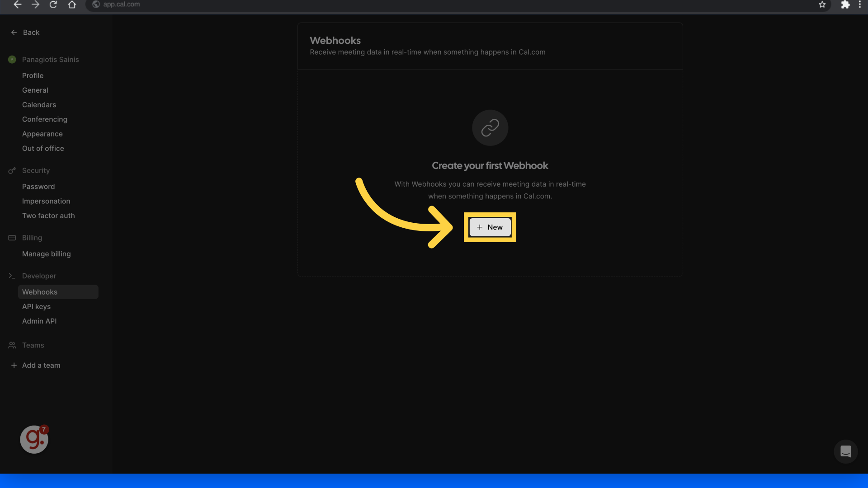This screenshot has height=488, width=868.
Task: Bookmark page with star icon
Action: [x=822, y=5]
